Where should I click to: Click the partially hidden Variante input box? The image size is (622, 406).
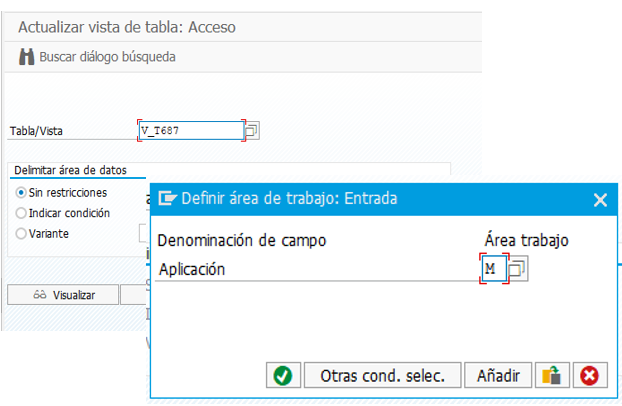coord(143,234)
